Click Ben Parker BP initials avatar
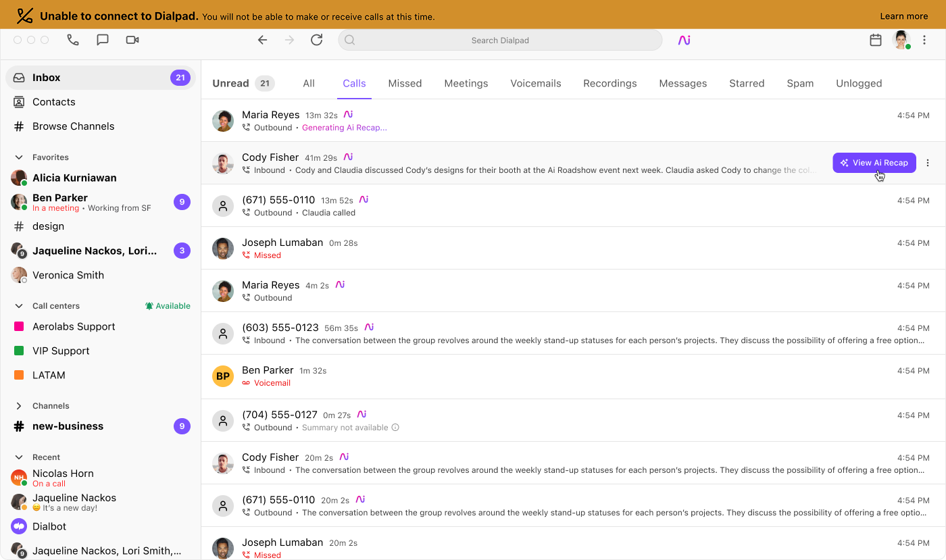Screen dimensions: 946x560 (x=223, y=376)
